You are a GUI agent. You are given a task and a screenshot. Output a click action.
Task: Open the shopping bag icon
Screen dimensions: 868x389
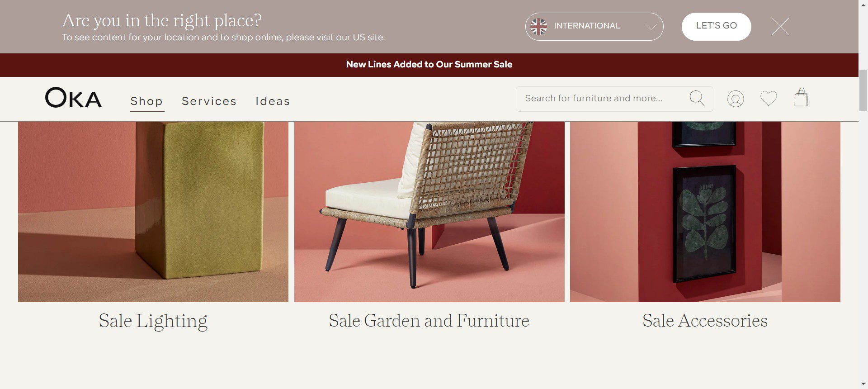click(x=801, y=97)
